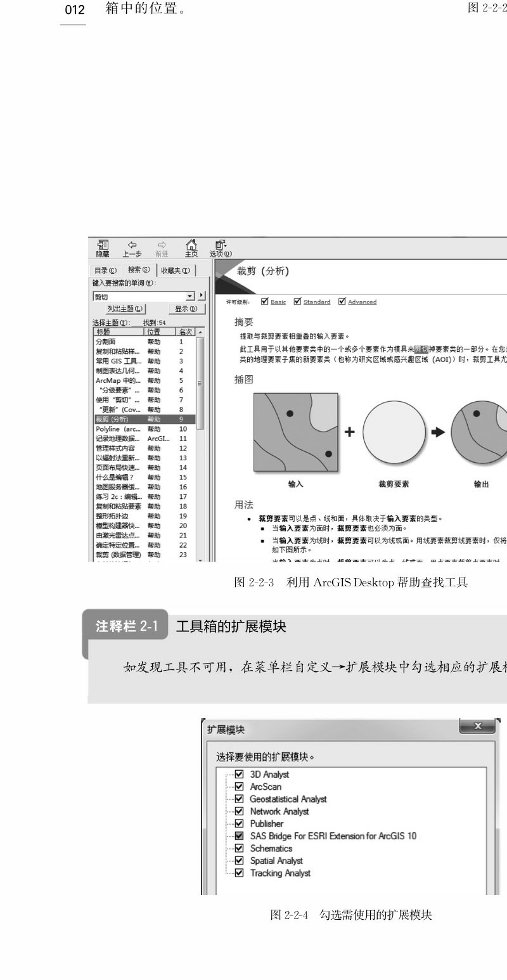
Task: Select the ArcMap 中的... topic row
Action: [x=144, y=380]
